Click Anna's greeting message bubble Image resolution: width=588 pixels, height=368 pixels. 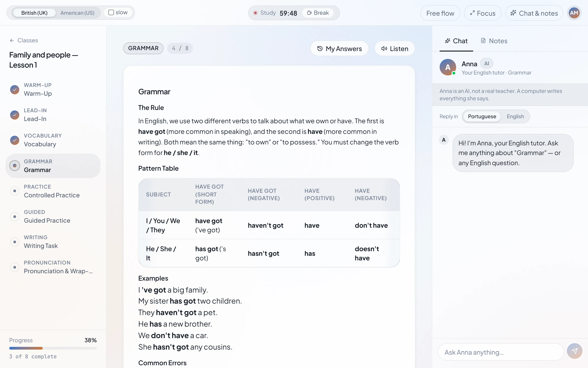513,153
